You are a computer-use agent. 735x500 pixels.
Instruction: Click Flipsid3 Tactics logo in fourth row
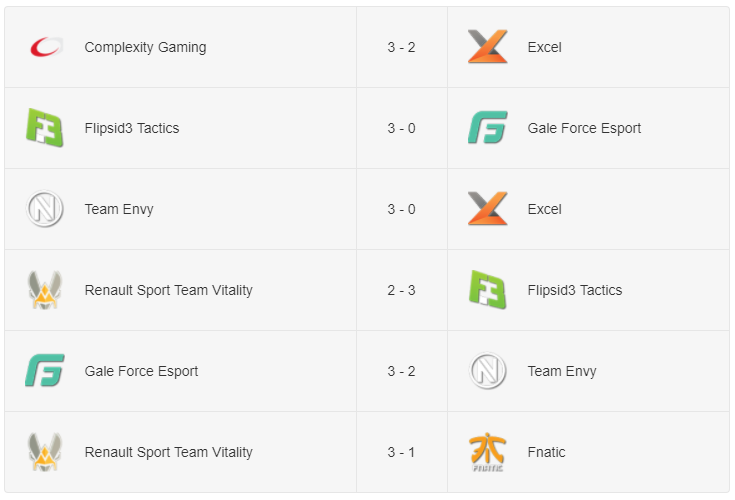tap(488, 290)
